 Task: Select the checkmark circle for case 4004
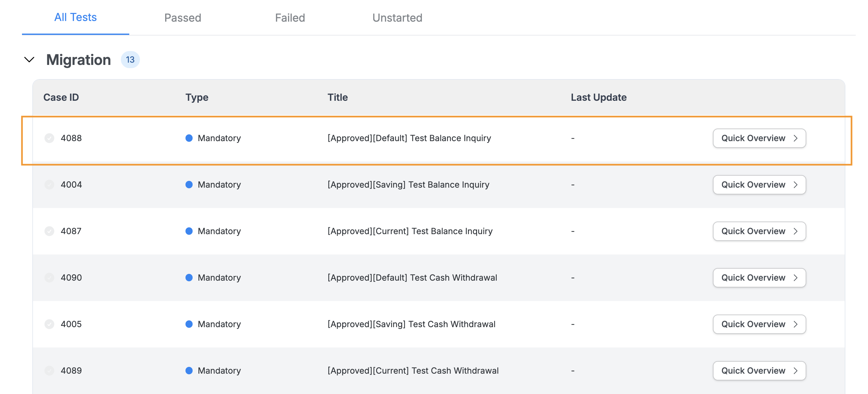tap(49, 184)
